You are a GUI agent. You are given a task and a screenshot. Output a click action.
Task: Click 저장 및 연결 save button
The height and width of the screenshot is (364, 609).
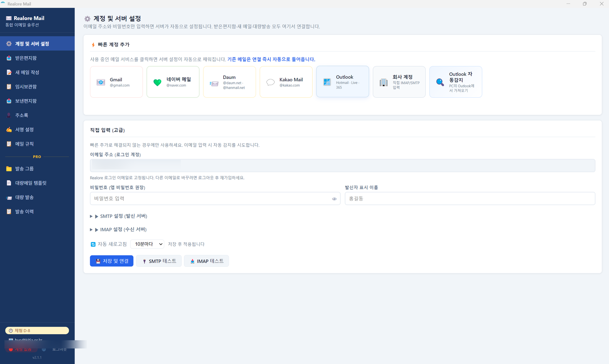[x=112, y=261]
